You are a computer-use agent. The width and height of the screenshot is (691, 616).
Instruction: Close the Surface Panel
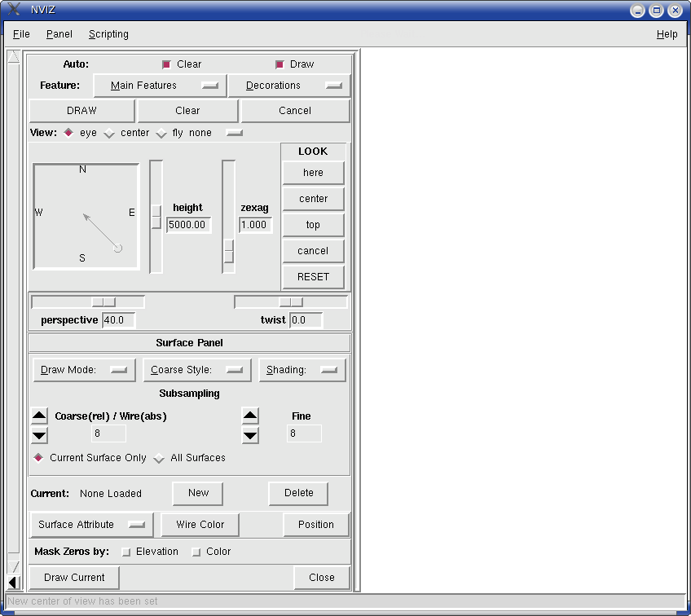click(322, 578)
